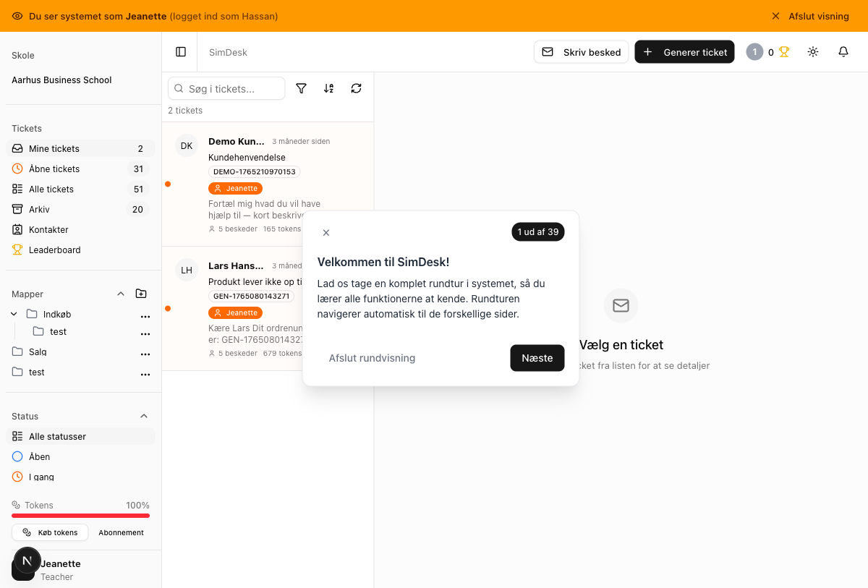
Task: Click Jeanette assignee badge on Lars ticket
Action: click(x=235, y=312)
